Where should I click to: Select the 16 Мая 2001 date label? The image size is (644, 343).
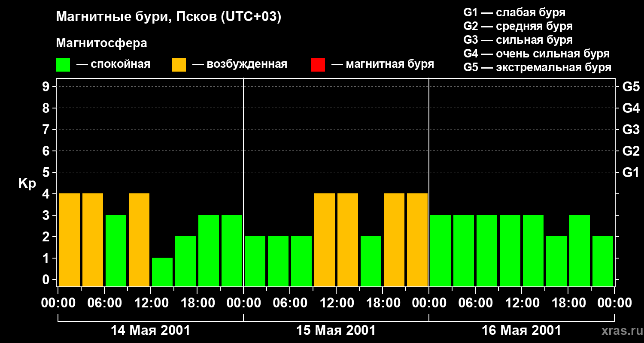coord(521,331)
